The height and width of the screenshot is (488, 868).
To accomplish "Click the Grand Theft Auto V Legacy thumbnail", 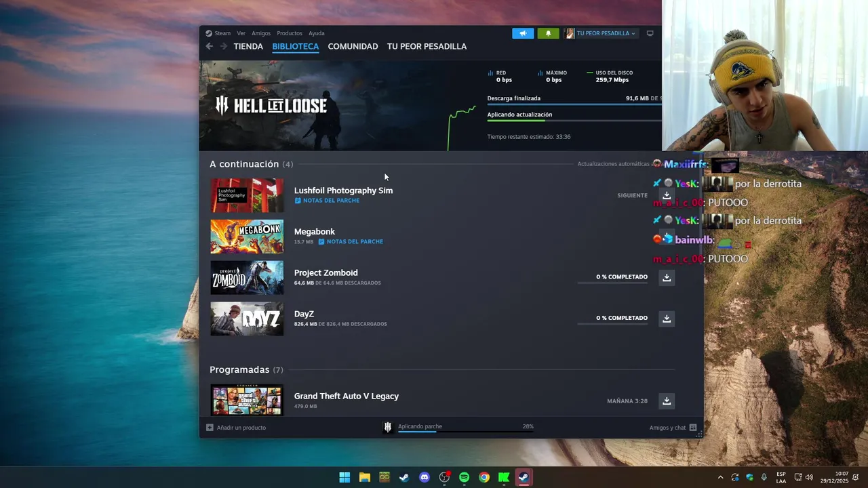I will click(x=247, y=400).
